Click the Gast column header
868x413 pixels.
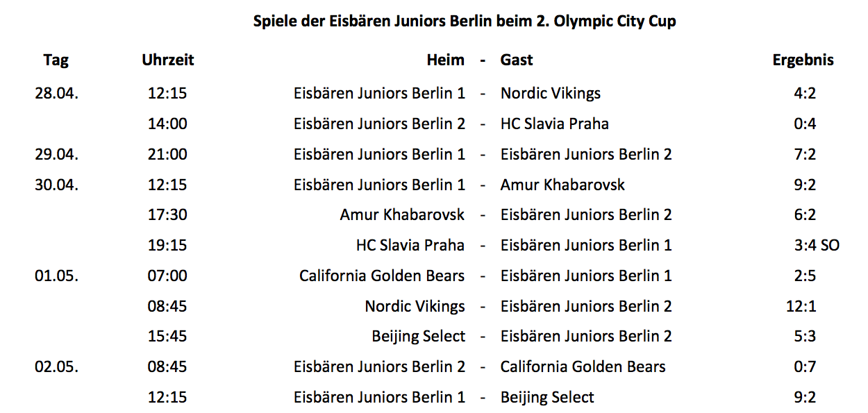(517, 60)
